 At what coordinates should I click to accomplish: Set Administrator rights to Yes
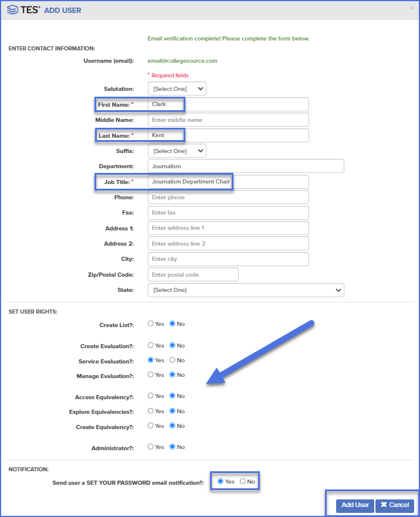151,447
